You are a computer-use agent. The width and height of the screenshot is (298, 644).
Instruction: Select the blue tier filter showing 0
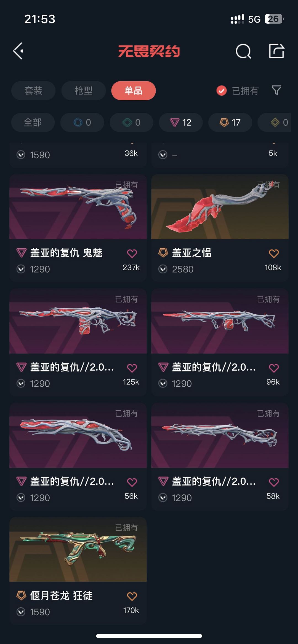coord(82,122)
